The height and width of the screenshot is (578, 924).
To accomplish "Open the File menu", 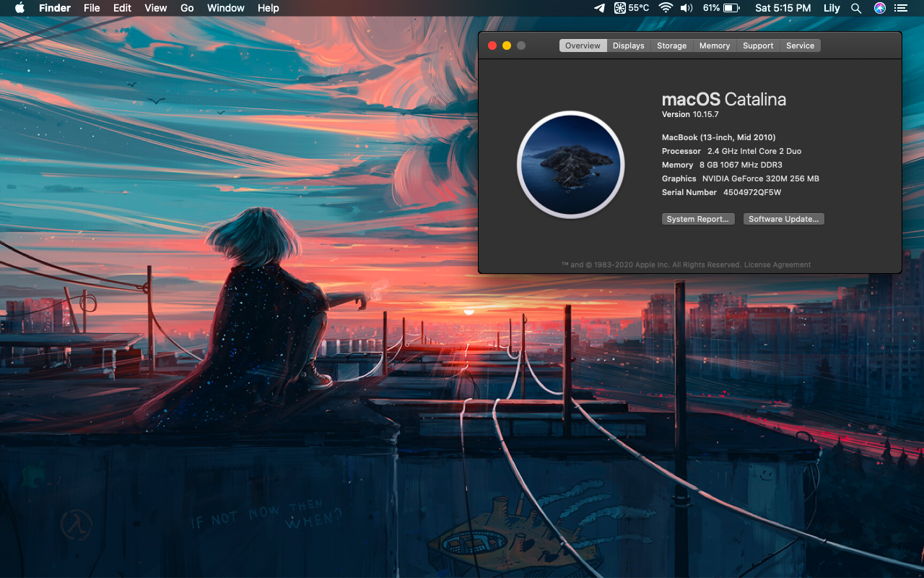I will tap(92, 8).
